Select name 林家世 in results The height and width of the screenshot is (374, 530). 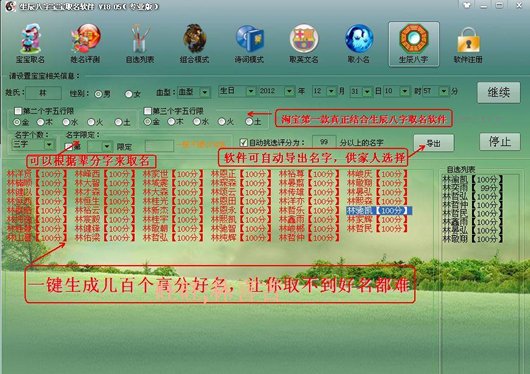173,174
